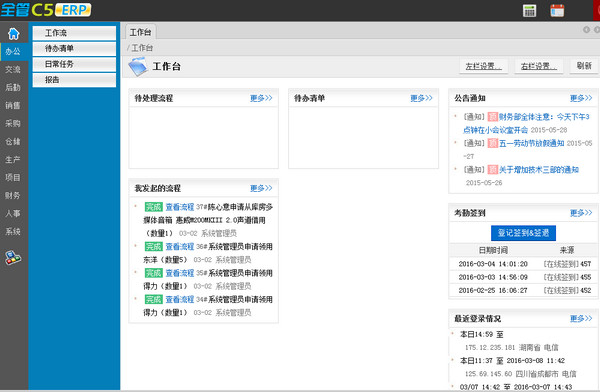Click the 全管C5 ERP logo
Viewport: 600px width, 392px height.
click(46, 10)
